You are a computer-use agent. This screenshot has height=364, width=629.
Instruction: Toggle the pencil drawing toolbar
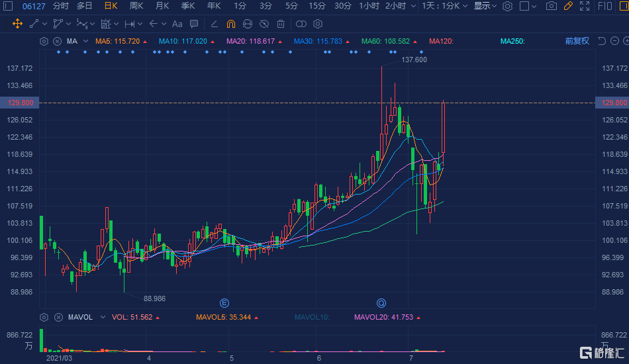pyautogui.click(x=567, y=6)
